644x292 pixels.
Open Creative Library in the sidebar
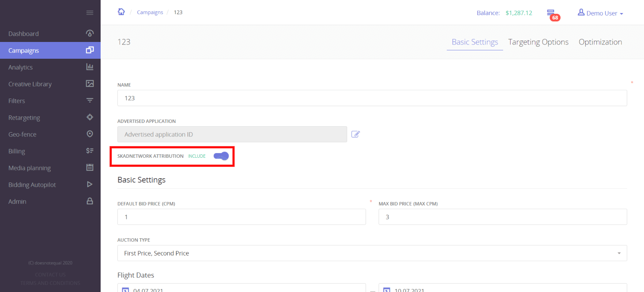pos(50,84)
